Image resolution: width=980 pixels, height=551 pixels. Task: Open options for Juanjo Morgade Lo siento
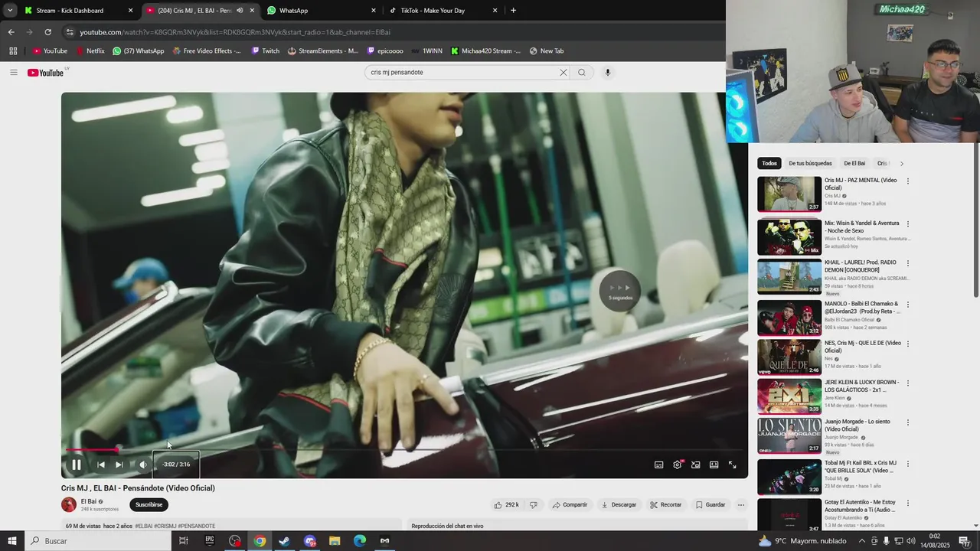[908, 422]
